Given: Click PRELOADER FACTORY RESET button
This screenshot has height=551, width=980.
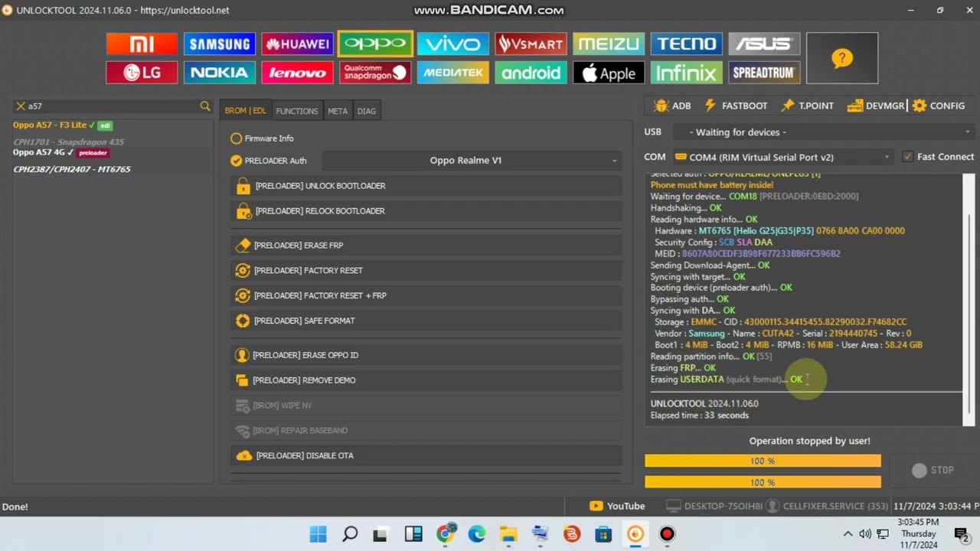Looking at the screenshot, I should (426, 271).
